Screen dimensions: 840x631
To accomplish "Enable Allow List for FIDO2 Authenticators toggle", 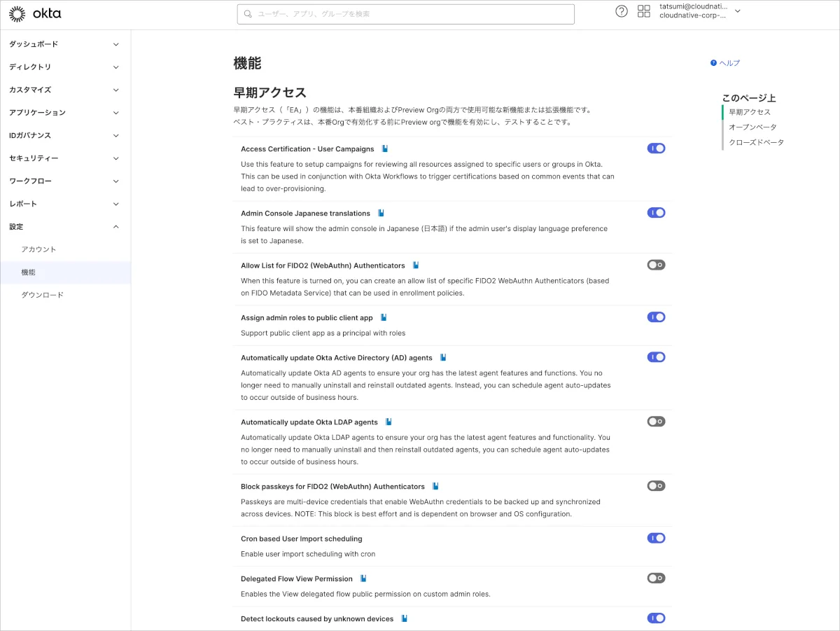I will point(656,265).
